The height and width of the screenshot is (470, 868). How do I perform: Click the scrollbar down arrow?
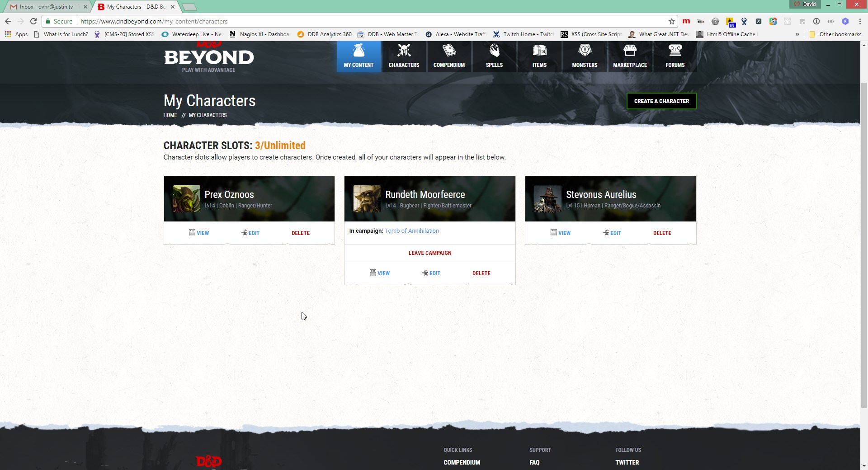[864, 466]
